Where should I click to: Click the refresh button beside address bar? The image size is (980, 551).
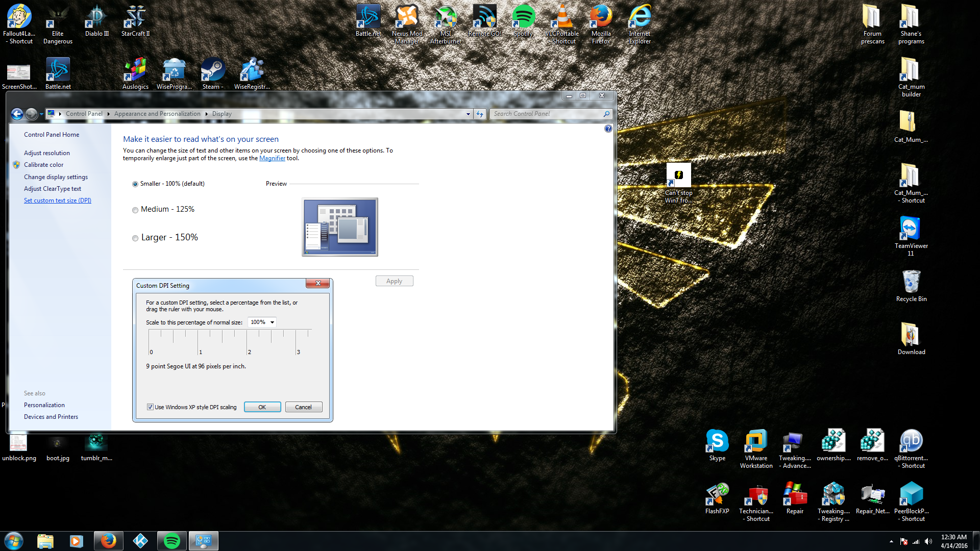click(x=480, y=114)
